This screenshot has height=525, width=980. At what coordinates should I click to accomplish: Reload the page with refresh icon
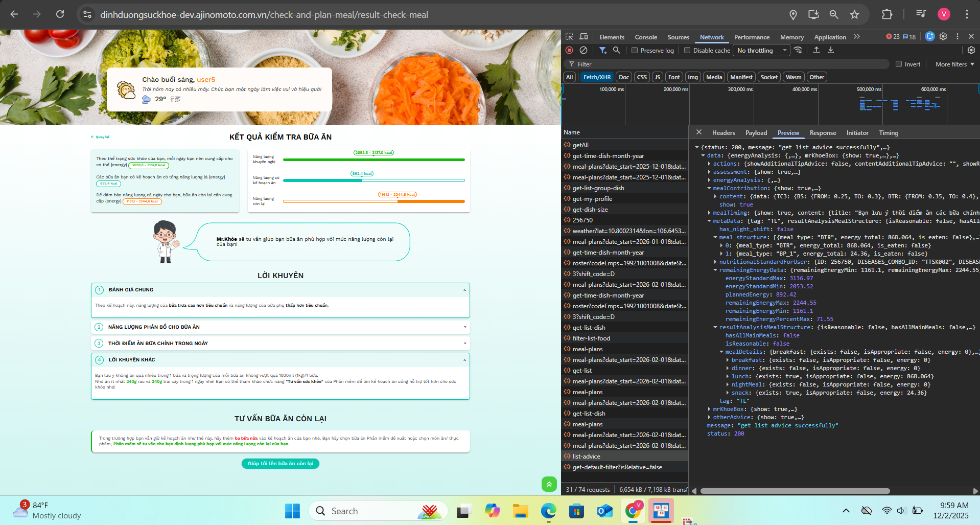click(x=60, y=14)
